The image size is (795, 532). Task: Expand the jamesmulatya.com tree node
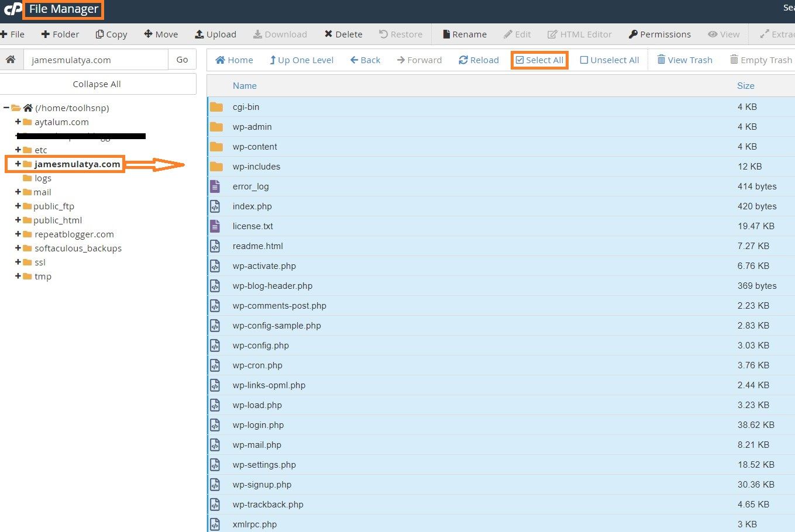click(x=18, y=164)
